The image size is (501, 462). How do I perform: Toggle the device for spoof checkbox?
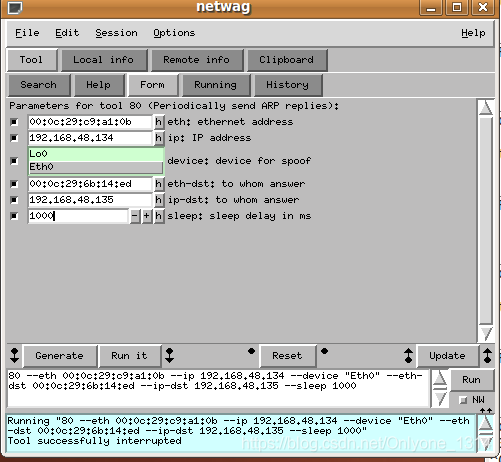click(x=14, y=161)
